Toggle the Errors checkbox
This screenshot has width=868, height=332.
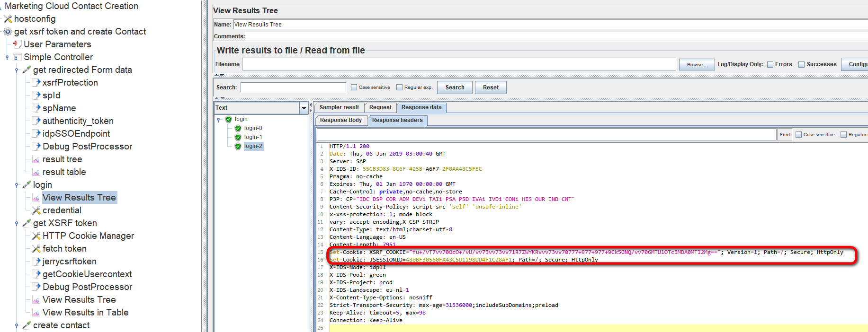[x=770, y=64]
